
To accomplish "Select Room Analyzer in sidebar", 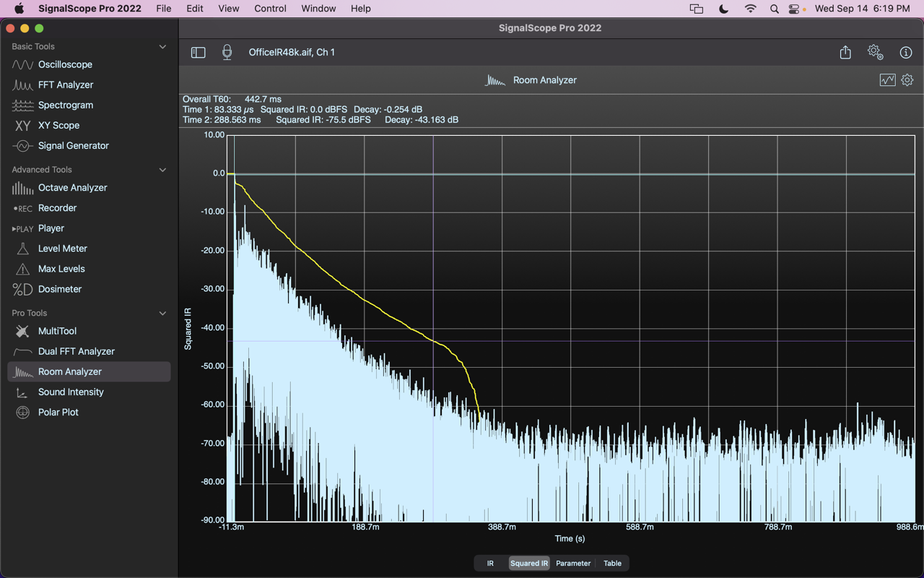I will tap(89, 371).
